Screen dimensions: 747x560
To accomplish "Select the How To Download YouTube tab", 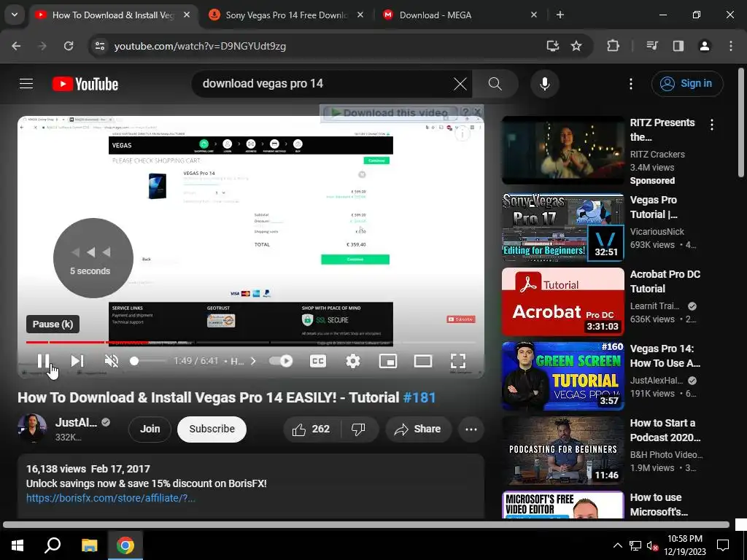I will point(112,15).
